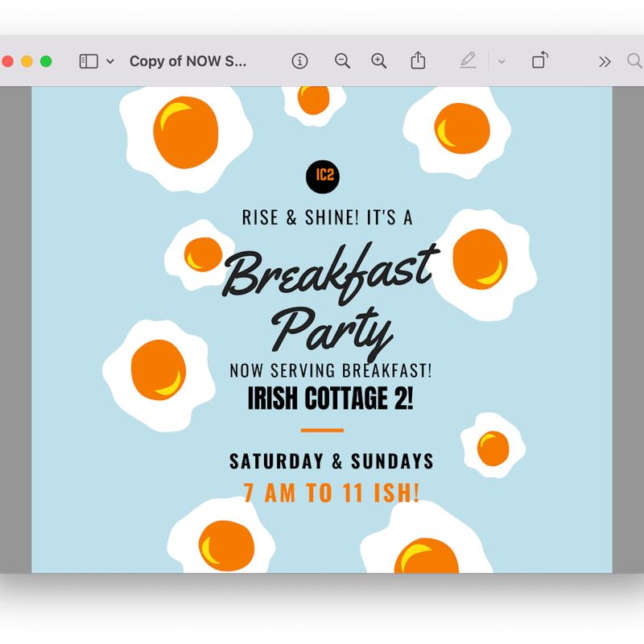The image size is (644, 644).
Task: Zoom in with the plus magnifier
Action: tap(379, 61)
